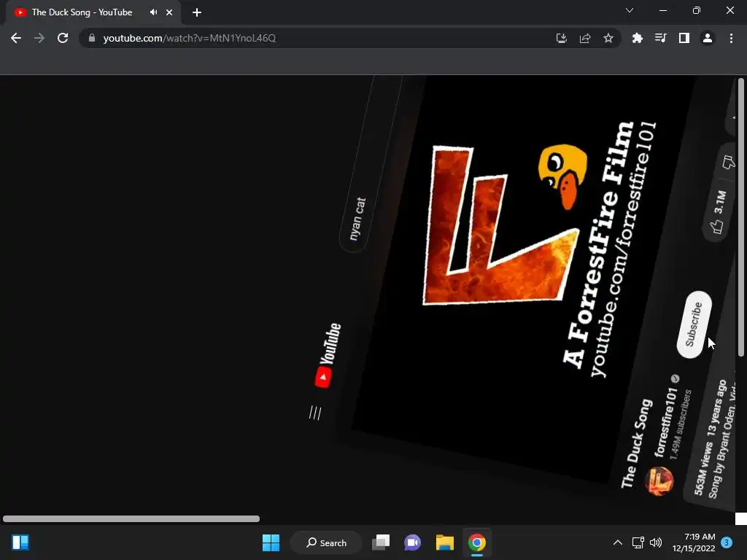Click the rotated YouTube logo
The width and height of the screenshot is (747, 560).
328,356
